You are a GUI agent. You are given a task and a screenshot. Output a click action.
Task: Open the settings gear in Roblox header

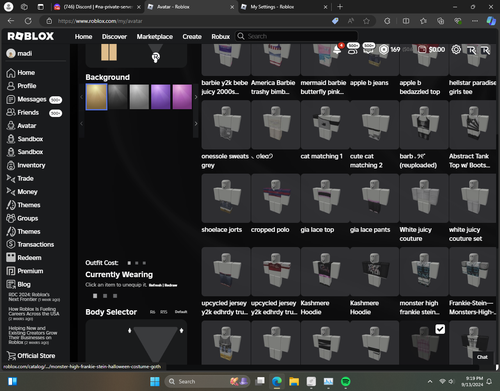tap(456, 49)
